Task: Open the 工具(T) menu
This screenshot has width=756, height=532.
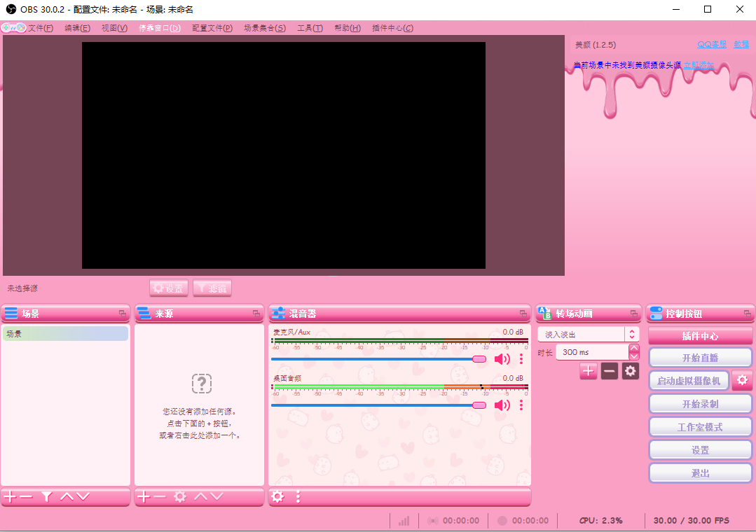Action: 310,28
